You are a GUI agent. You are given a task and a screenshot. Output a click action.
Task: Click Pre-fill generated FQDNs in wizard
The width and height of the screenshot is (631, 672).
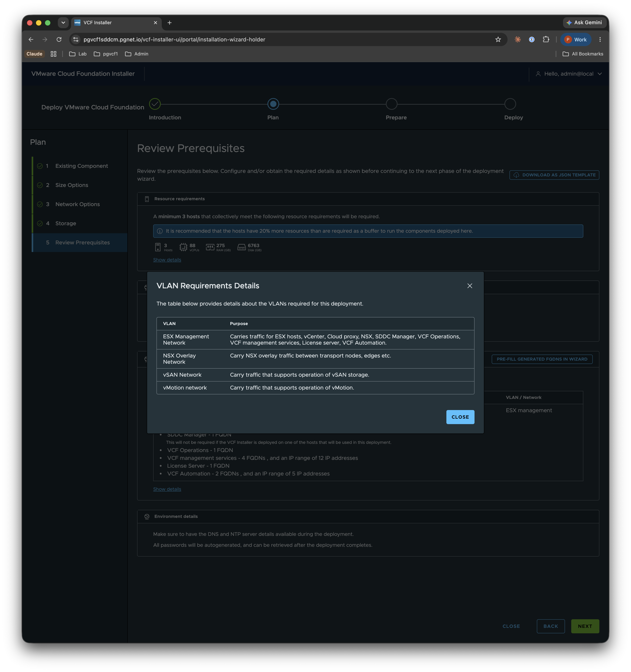click(542, 359)
